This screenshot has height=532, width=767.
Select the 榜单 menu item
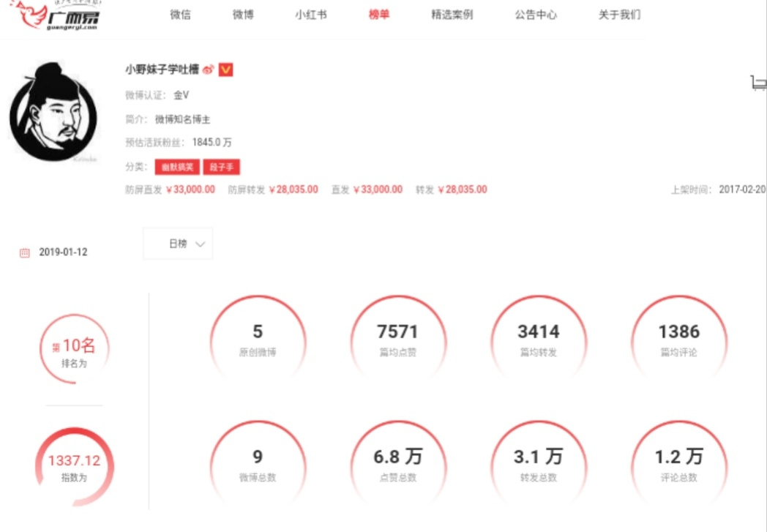(x=379, y=15)
